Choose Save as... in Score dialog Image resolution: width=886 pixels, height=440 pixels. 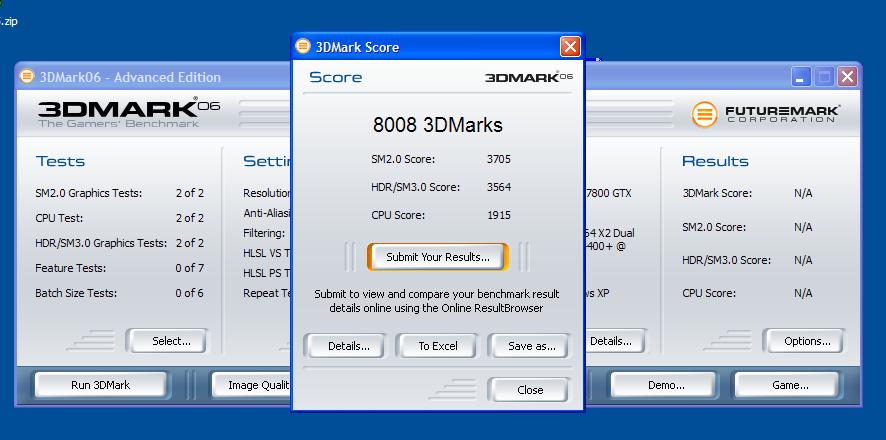point(529,346)
